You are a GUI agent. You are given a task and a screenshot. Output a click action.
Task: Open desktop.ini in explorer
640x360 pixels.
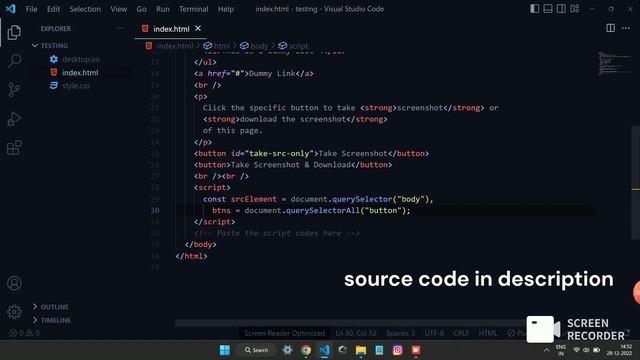pos(81,59)
